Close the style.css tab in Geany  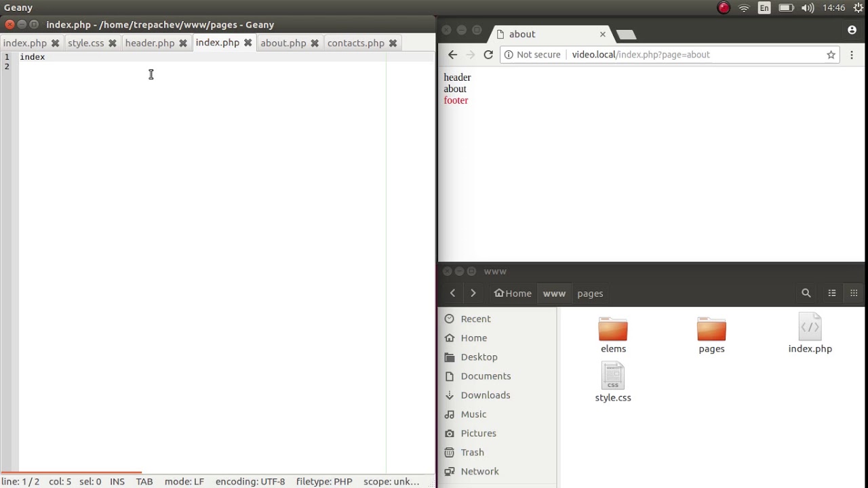tap(113, 43)
